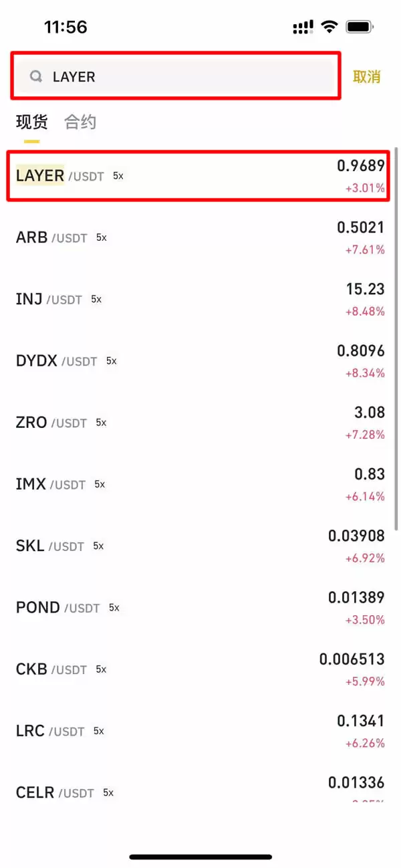The height and width of the screenshot is (868, 401).
Task: Click the 5x badge next to ARB
Action: click(x=102, y=237)
